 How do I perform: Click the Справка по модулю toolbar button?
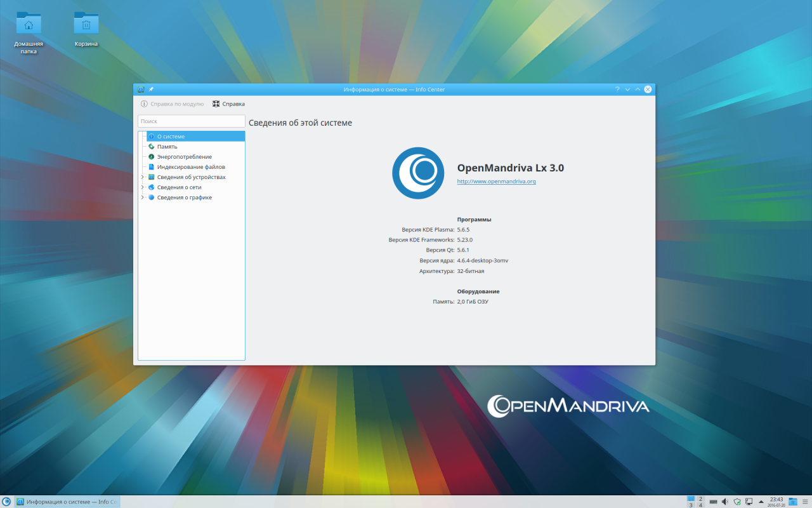coord(172,104)
